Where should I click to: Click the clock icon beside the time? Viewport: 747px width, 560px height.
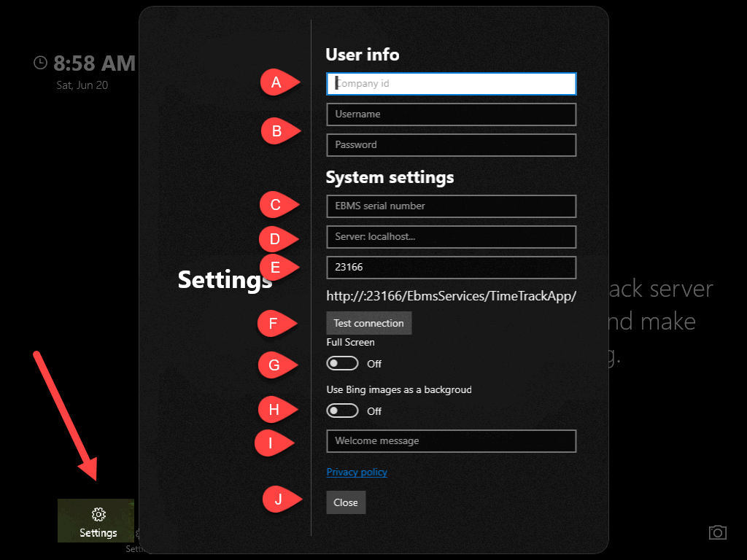coord(41,63)
